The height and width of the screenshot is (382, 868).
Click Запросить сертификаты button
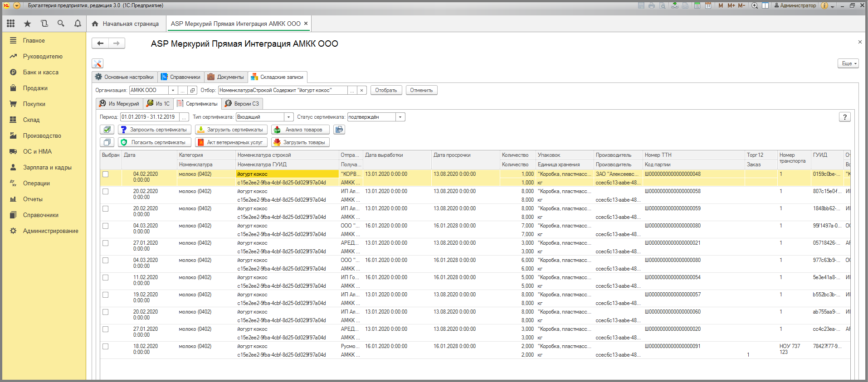pos(154,130)
